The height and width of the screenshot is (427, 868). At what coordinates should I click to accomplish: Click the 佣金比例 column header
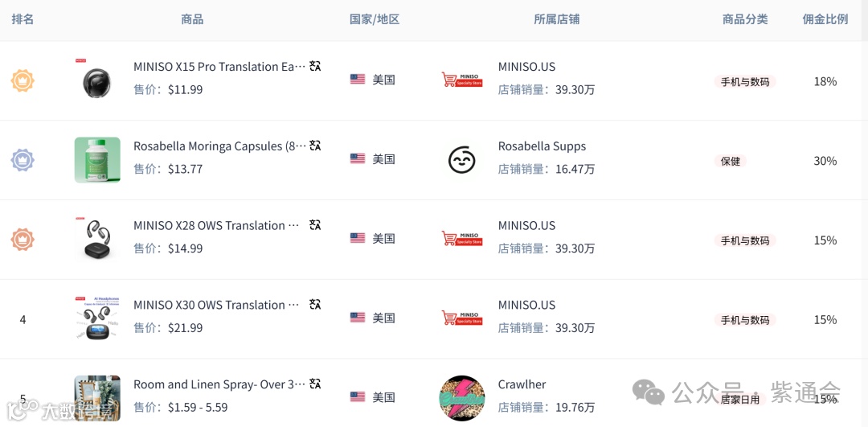(825, 19)
